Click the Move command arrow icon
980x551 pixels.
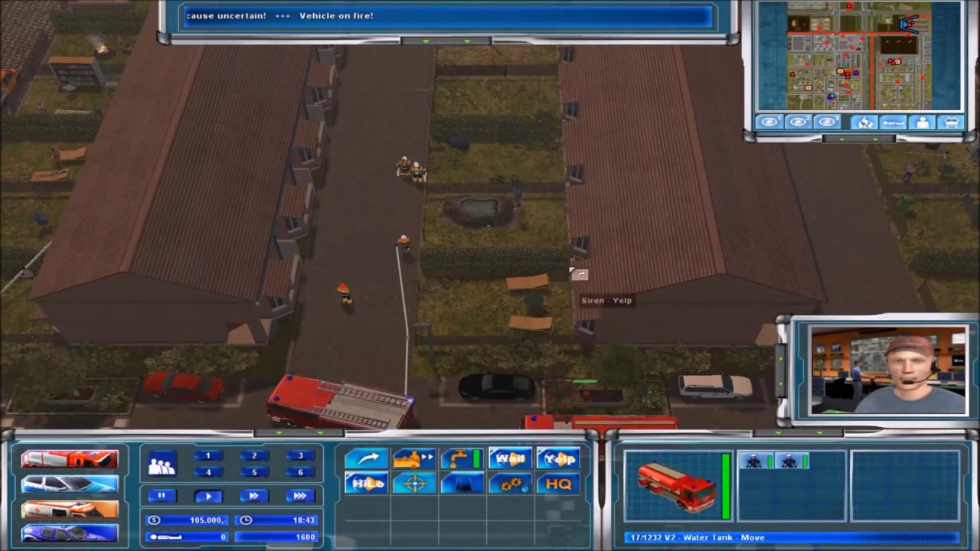coord(367,458)
